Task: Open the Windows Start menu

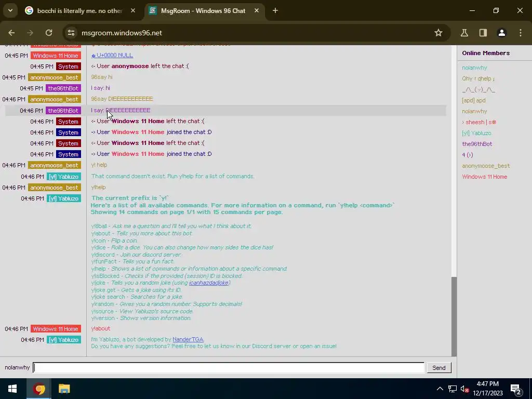Action: 12,389
